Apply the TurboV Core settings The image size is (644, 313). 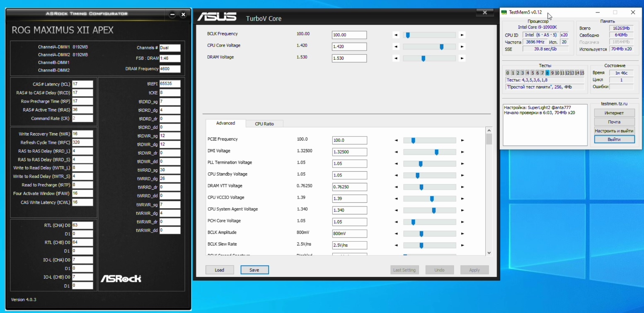475,270
